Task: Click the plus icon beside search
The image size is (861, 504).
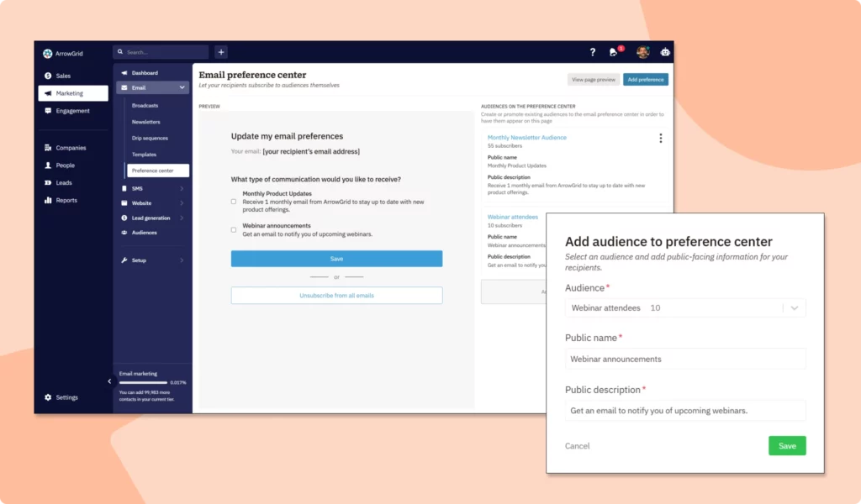Action: (221, 52)
